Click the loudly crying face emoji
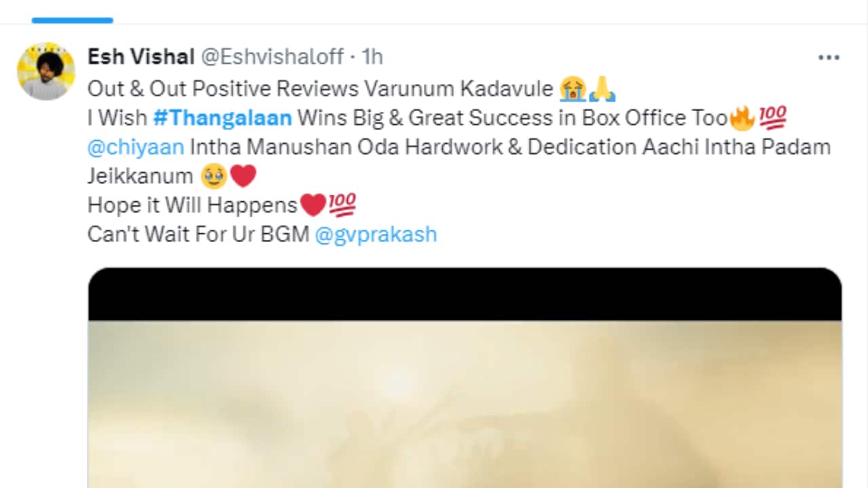 pos(573,89)
